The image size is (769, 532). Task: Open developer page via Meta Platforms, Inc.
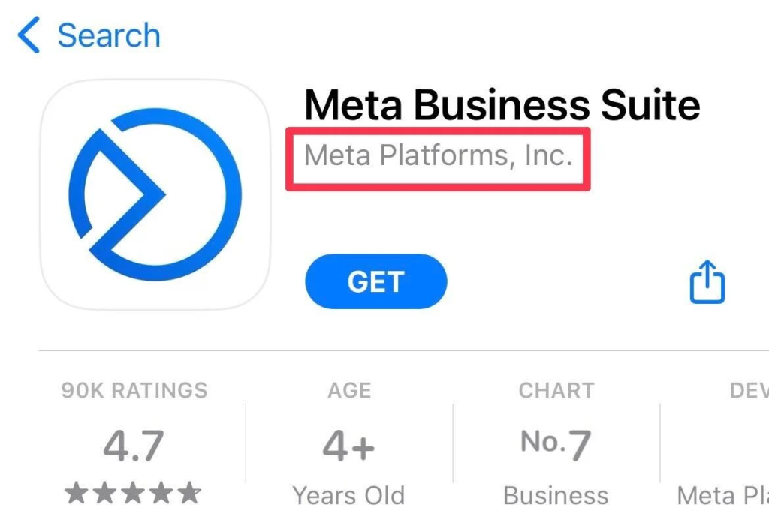click(438, 156)
